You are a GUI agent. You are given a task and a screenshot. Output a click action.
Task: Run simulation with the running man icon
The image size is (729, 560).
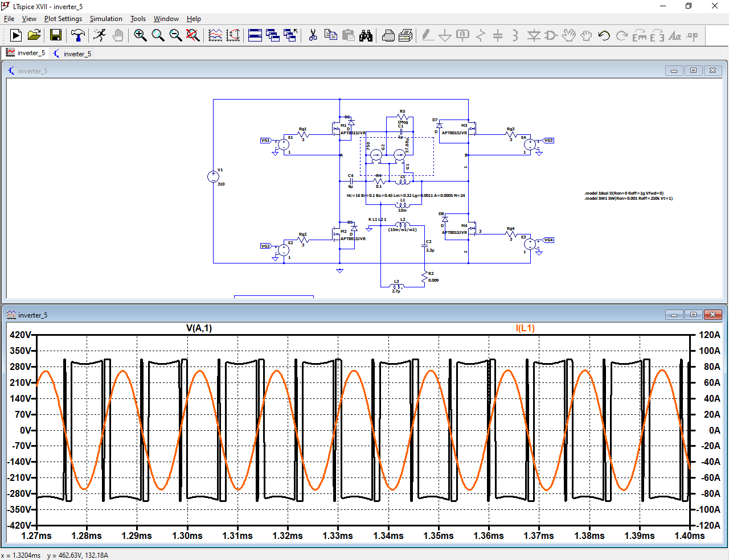click(x=100, y=35)
